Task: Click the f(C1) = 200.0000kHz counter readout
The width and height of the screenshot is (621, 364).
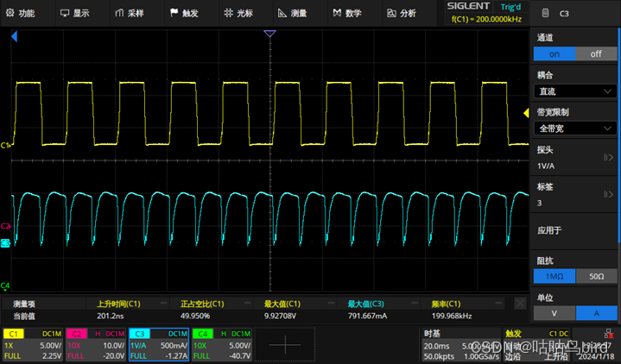Action: coord(487,19)
